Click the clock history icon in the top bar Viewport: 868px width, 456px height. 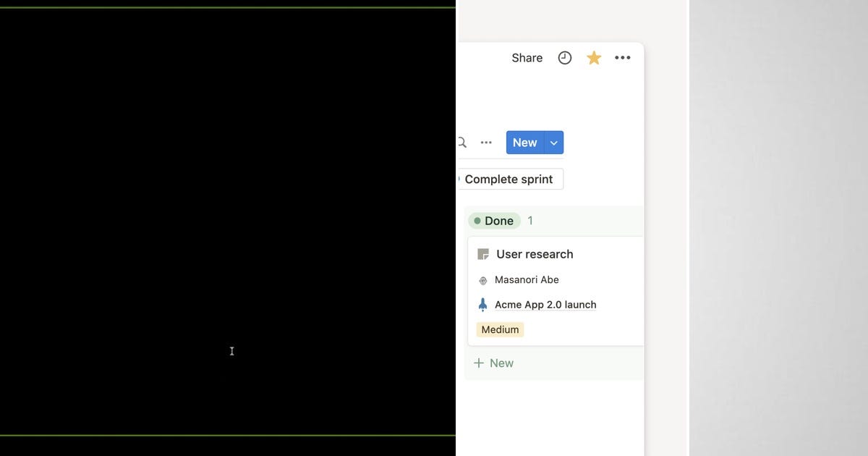click(564, 57)
